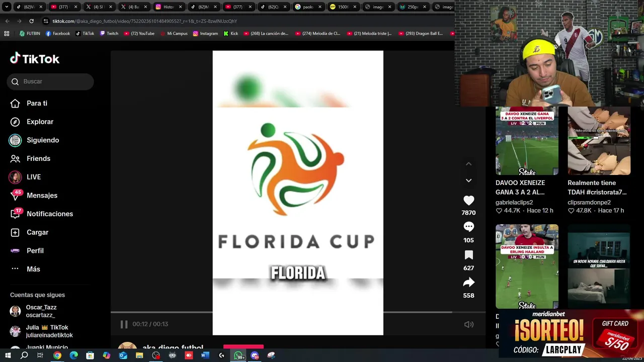Open Oscar_Tazz followed account
This screenshot has height=362, width=644.
[x=33, y=311]
